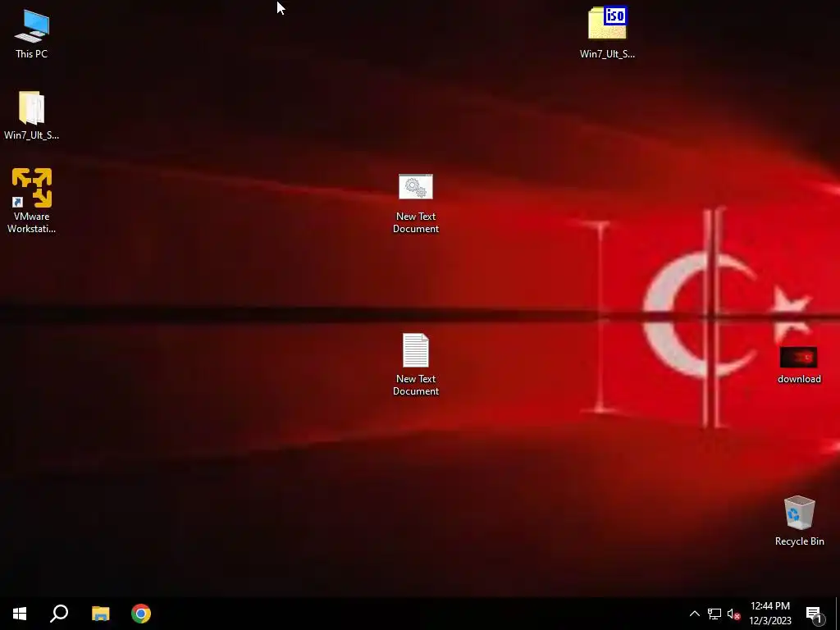Click the Show desktop strip at the taskbar end
The width and height of the screenshot is (840, 630).
pos(838,614)
